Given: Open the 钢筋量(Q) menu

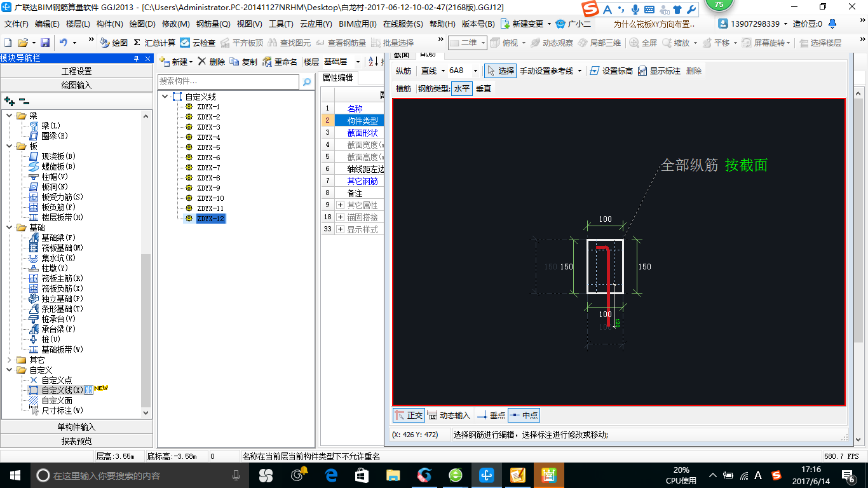Looking at the screenshot, I should (213, 24).
